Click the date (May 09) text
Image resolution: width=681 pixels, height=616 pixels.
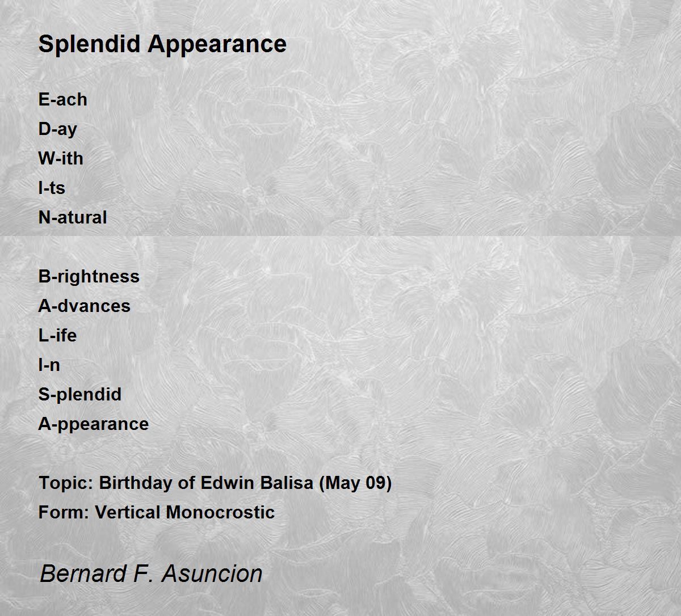[x=355, y=483]
